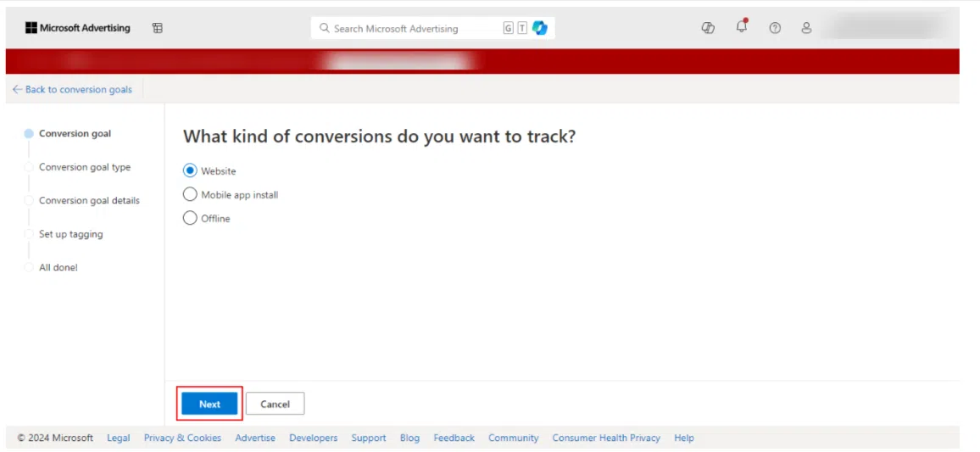Click the Cancel button
This screenshot has height=452, width=980.
[x=275, y=404]
